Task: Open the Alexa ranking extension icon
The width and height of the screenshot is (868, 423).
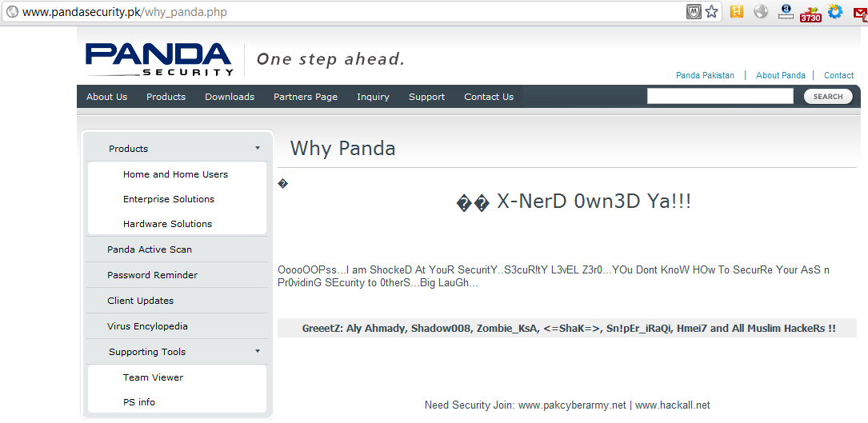Action: coord(786,12)
